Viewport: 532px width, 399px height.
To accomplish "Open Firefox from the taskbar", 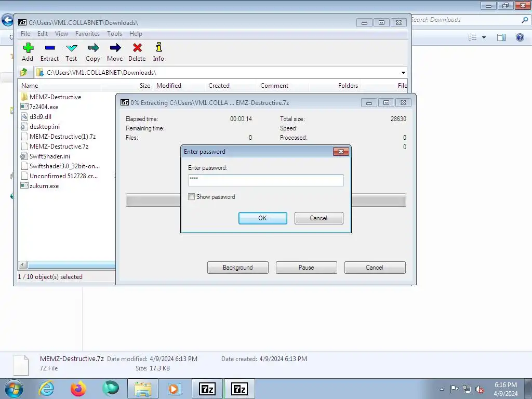I will pyautogui.click(x=78, y=389).
